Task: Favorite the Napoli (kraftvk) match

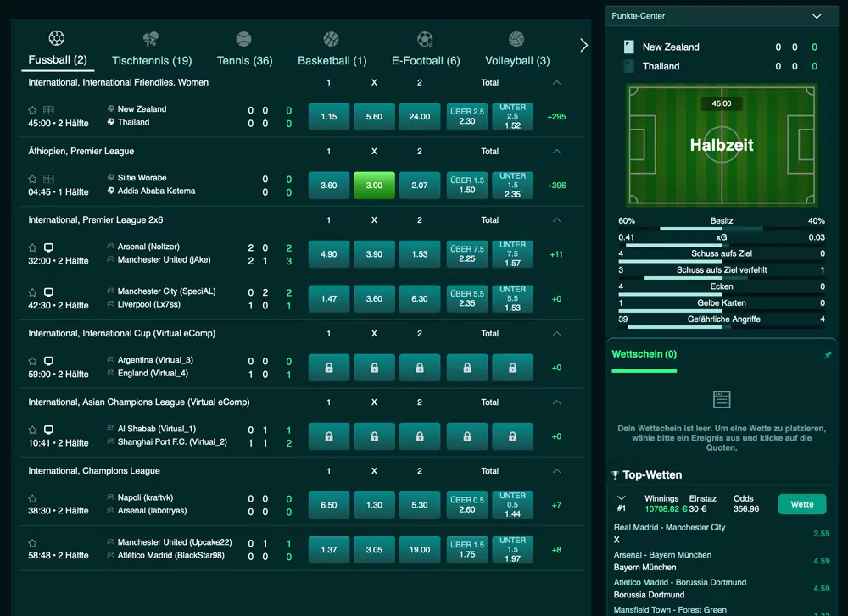Action: [x=32, y=498]
